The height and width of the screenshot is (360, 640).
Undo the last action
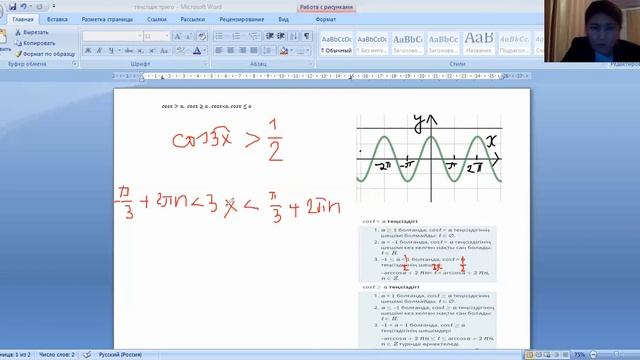pyautogui.click(x=24, y=7)
